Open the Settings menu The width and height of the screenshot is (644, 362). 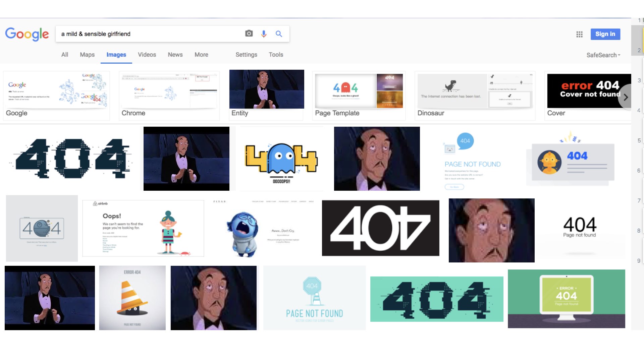246,55
